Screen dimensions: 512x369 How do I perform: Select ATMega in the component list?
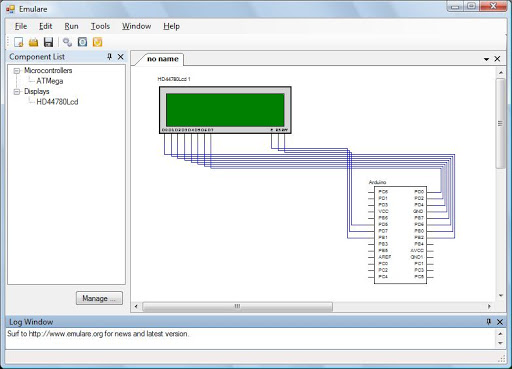coord(50,81)
